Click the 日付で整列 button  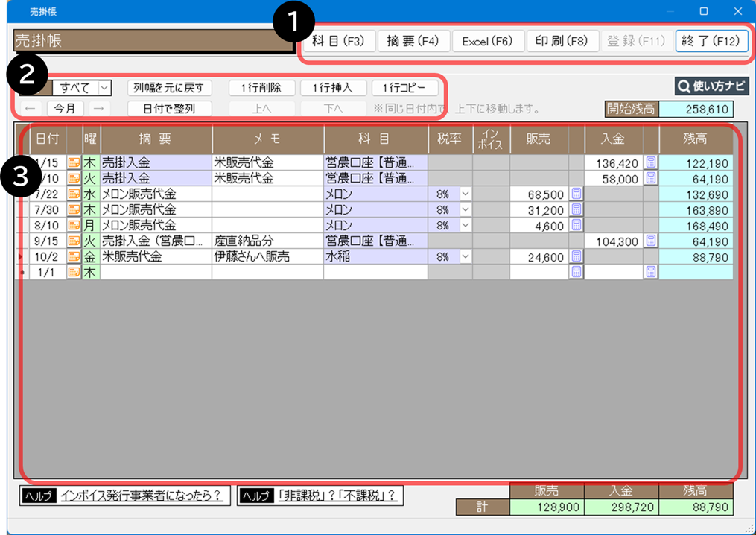point(168,109)
